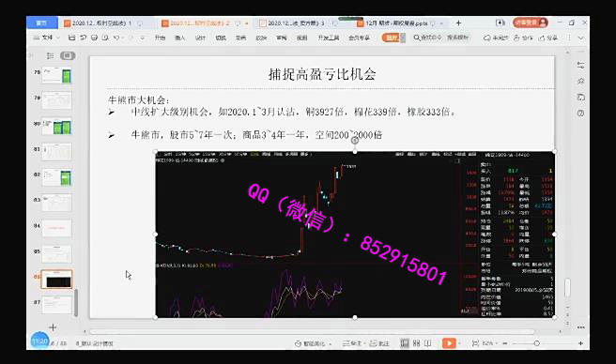Switch to slide sorter grid view
Viewport: 616px width, 364px height.
(417, 343)
